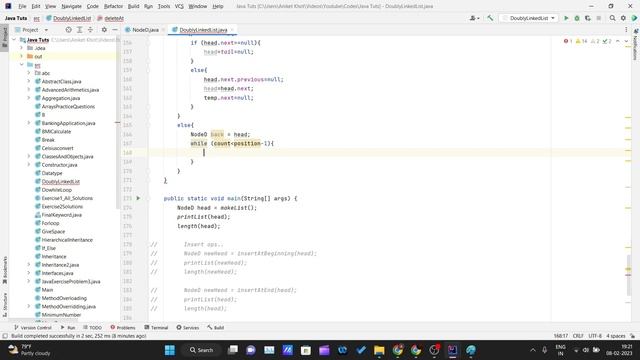This screenshot has height=360, width=640.
Task: Open the Build tool window
Action: [x=215, y=327]
